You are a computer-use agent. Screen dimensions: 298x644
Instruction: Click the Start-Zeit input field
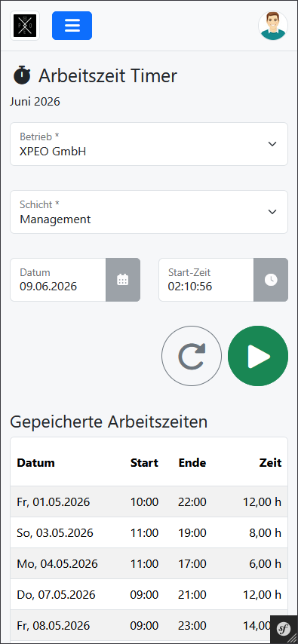207,280
